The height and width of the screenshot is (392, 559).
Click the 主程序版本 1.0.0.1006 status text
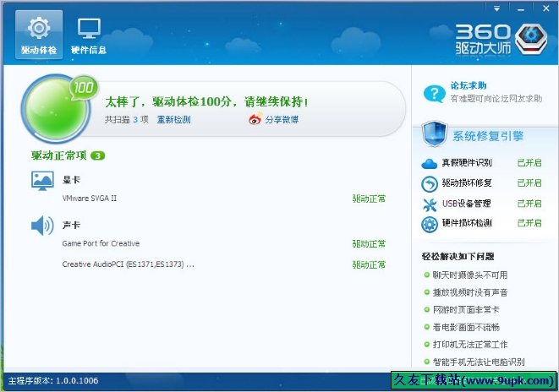53,381
